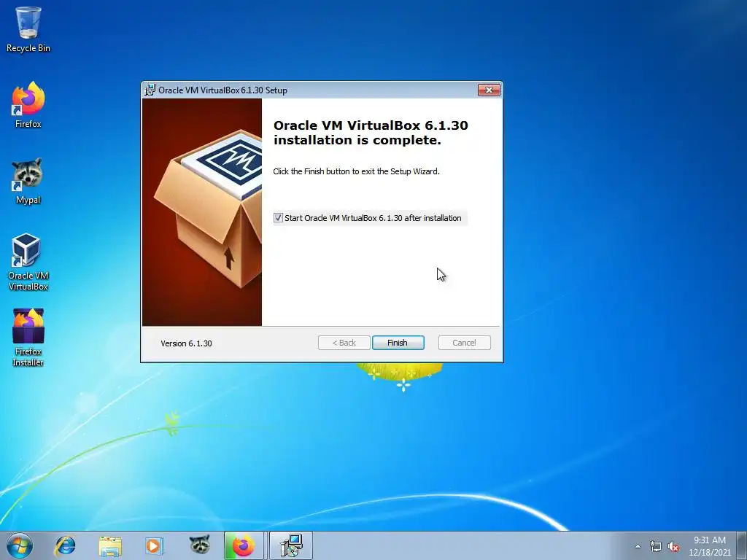Switch to Firefox in the taskbar
This screenshot has width=747, height=560.
[244, 545]
